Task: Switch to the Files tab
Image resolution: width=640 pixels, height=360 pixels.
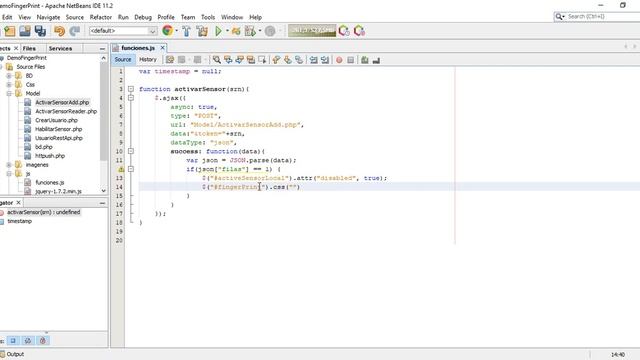Action: [29, 48]
